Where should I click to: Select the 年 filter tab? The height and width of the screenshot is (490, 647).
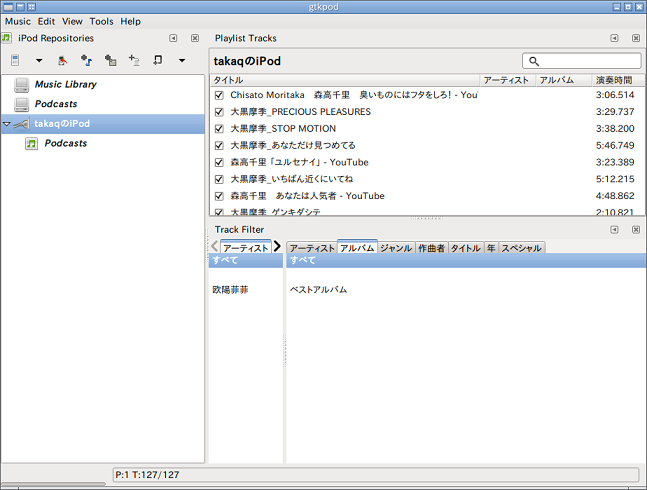[491, 248]
